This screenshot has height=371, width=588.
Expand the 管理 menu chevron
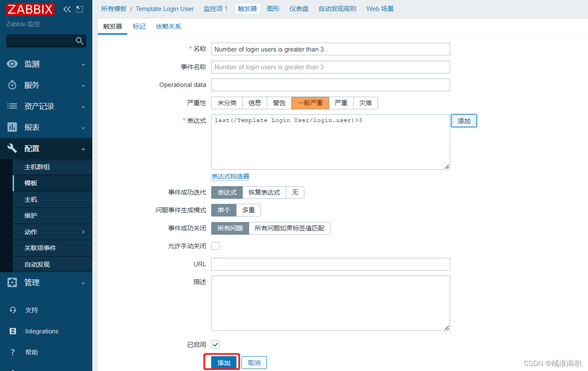click(83, 283)
